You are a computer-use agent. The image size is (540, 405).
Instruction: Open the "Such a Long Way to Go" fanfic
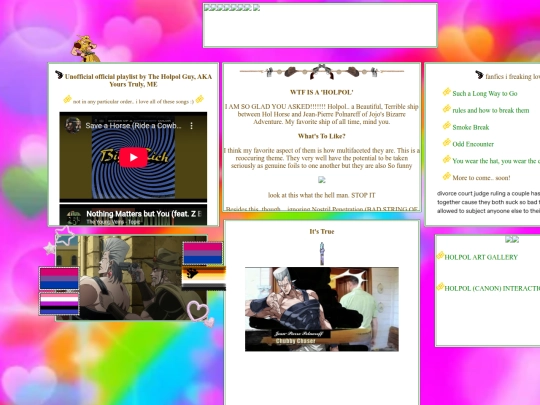[x=485, y=93]
